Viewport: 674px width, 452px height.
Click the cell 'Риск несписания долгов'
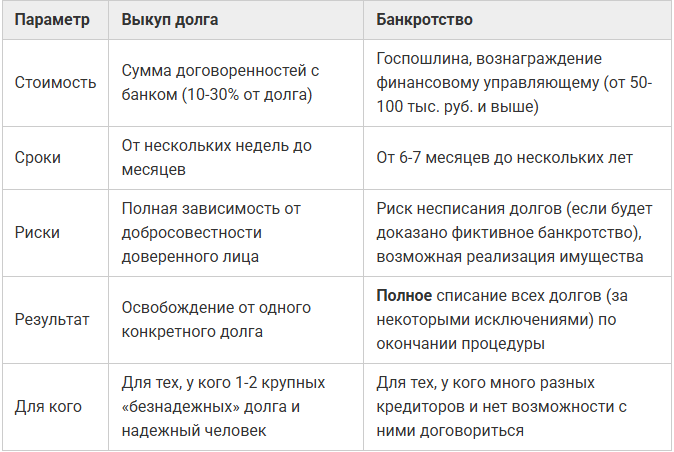click(x=517, y=233)
